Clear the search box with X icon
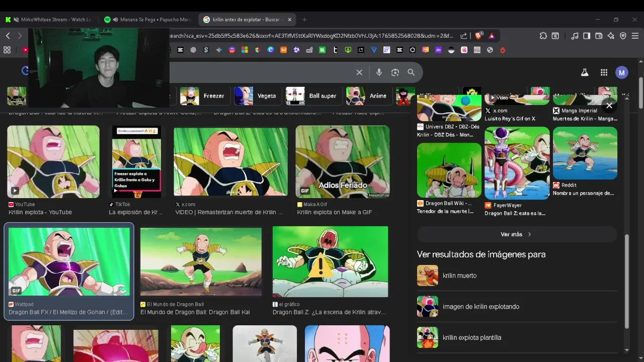 tap(359, 72)
